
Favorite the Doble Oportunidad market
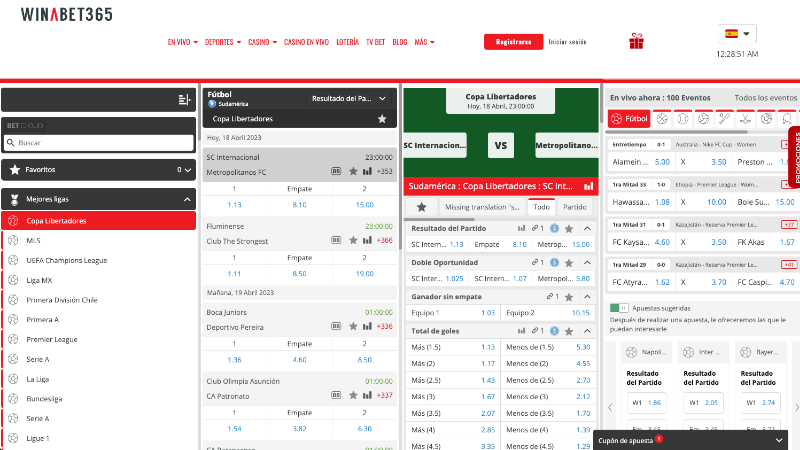point(569,263)
